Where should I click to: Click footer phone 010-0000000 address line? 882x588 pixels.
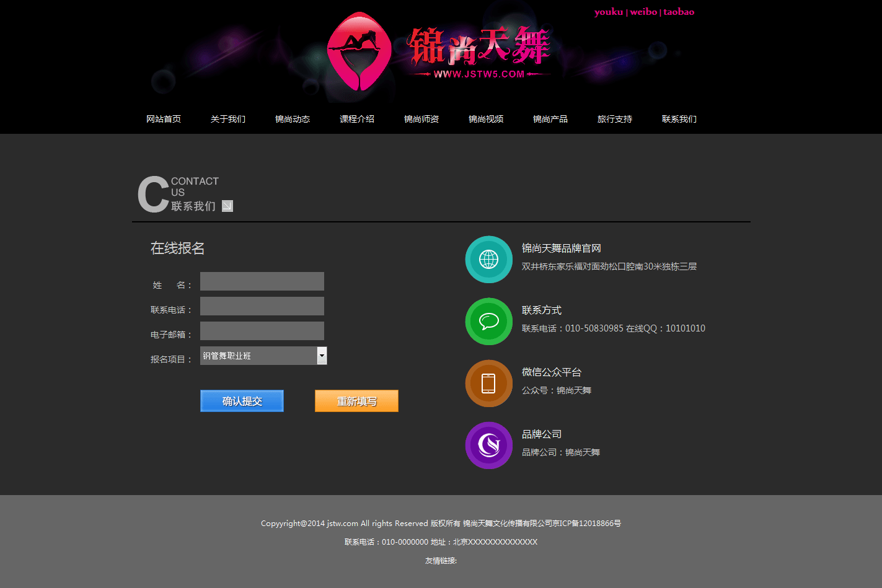(441, 542)
